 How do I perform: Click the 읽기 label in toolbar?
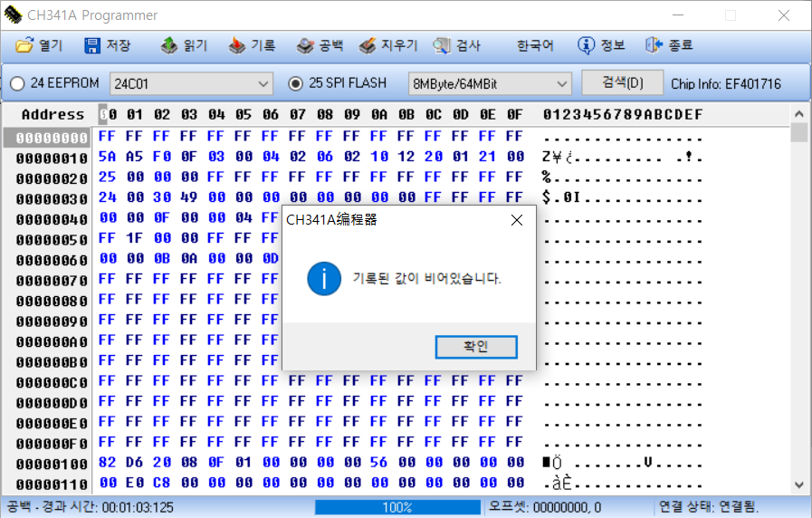(x=196, y=45)
